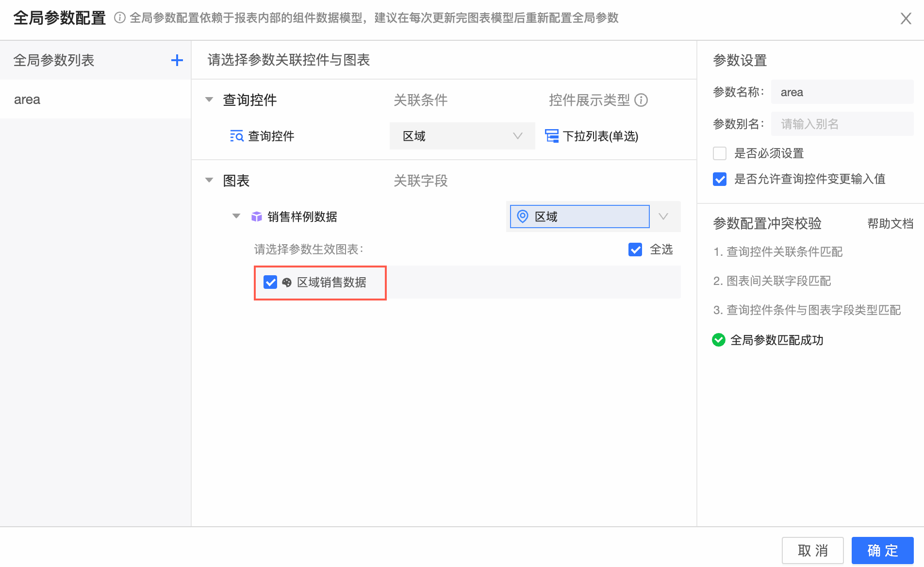Viewport: 924px width, 567px height.
Task: Click the location pin icon in 区域 field
Action: (x=523, y=217)
